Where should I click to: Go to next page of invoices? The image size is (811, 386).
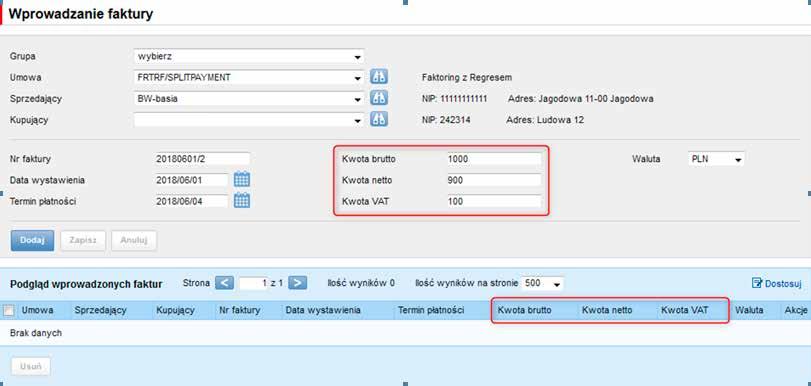tap(297, 283)
